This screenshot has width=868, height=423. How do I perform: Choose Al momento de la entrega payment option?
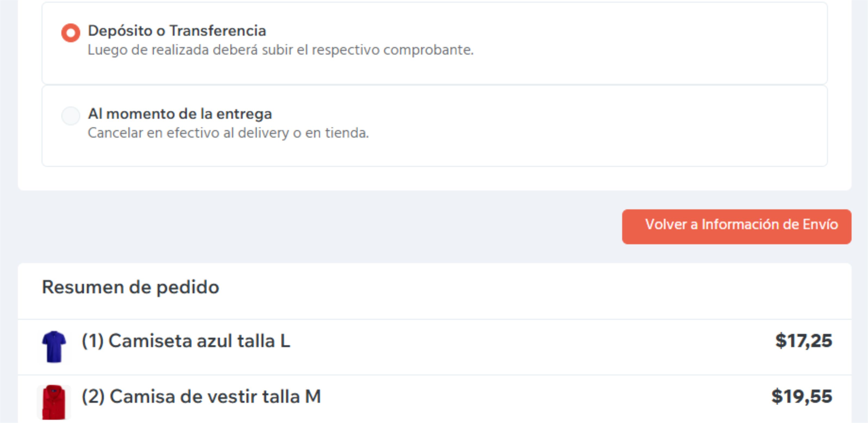click(x=71, y=115)
